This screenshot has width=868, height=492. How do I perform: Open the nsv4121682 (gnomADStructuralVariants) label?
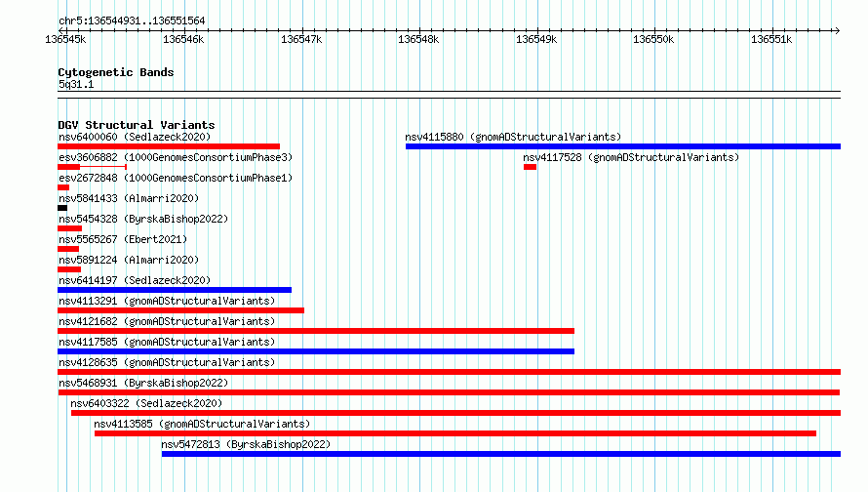(167, 321)
